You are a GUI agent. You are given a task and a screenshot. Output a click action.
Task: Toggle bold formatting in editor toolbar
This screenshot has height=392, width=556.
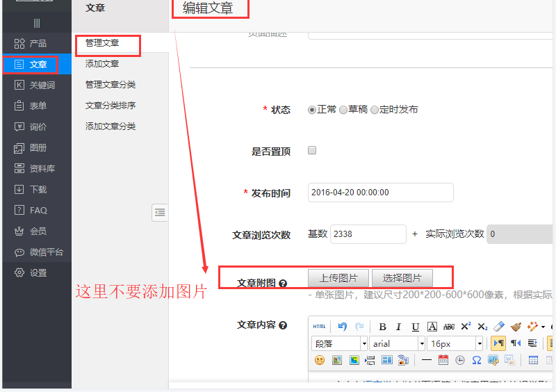point(382,327)
